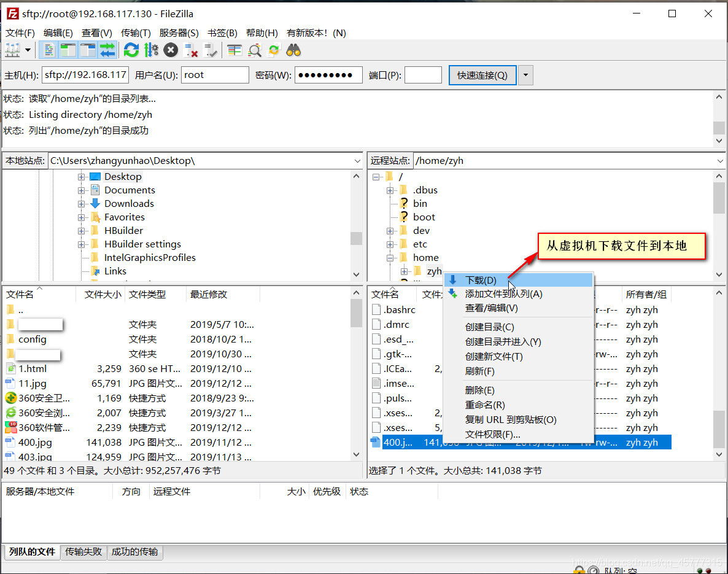Choose 文件权限(F)... from context menu
This screenshot has height=574, width=728.
[518, 434]
